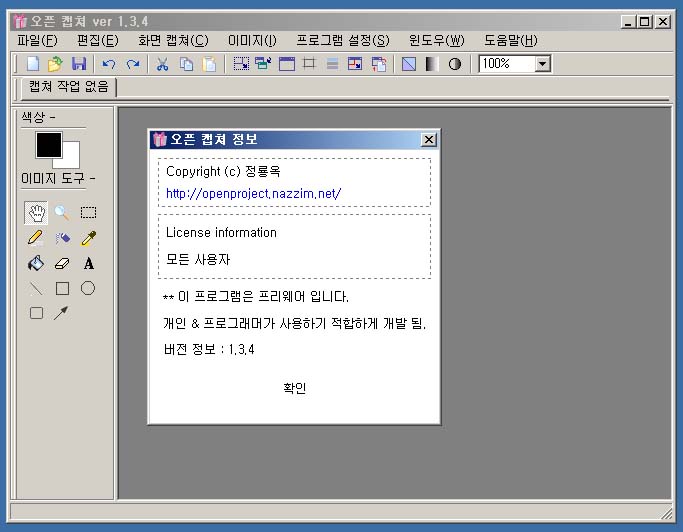This screenshot has width=683, height=532.
Task: Open the 화면 캡쳐(C) menu
Action: pyautogui.click(x=173, y=41)
